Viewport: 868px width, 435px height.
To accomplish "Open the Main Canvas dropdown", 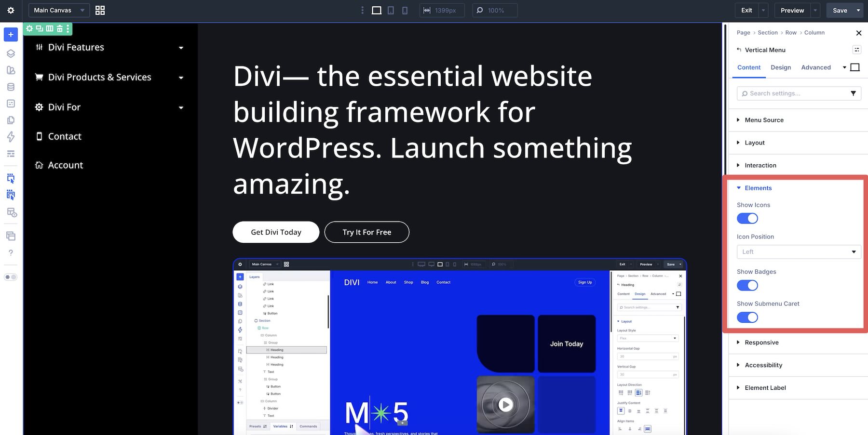I will point(59,10).
